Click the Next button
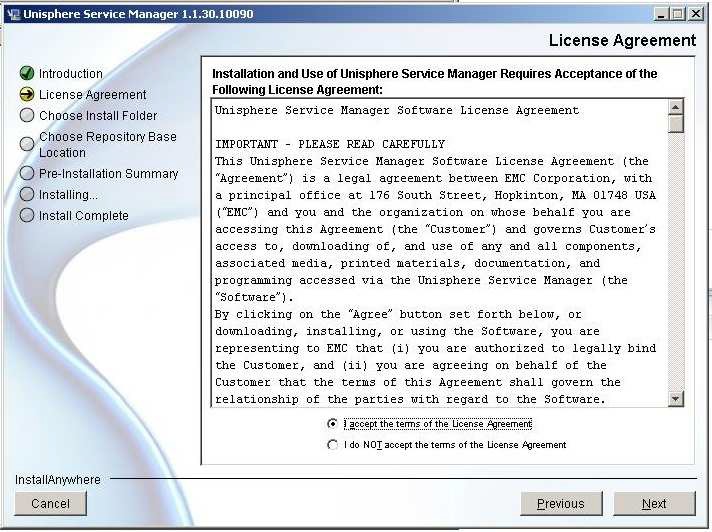The width and height of the screenshot is (712, 532). (x=654, y=503)
